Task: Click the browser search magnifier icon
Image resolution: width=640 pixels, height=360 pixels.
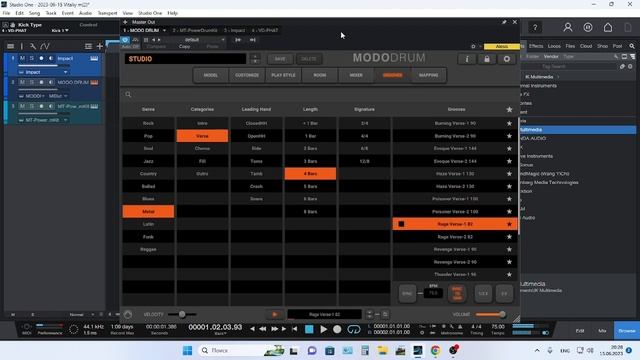Action: click(x=632, y=46)
